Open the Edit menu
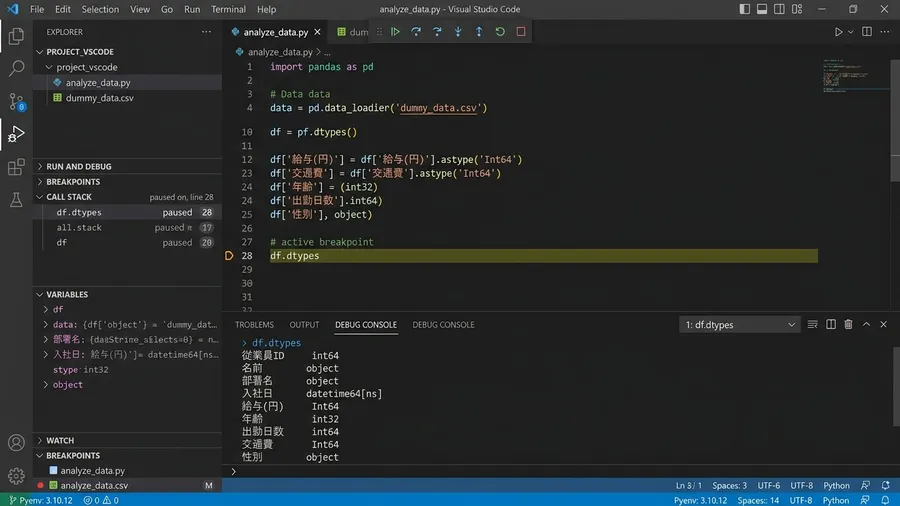 (x=63, y=9)
